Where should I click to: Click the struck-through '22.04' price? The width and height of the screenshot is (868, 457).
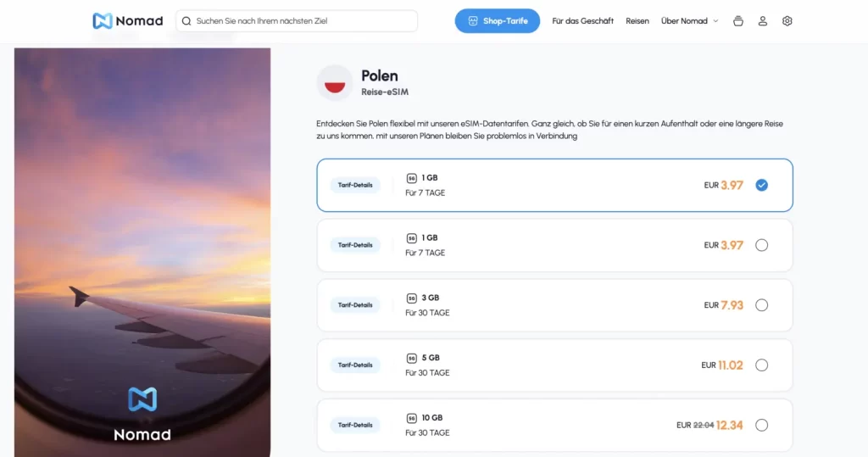703,425
